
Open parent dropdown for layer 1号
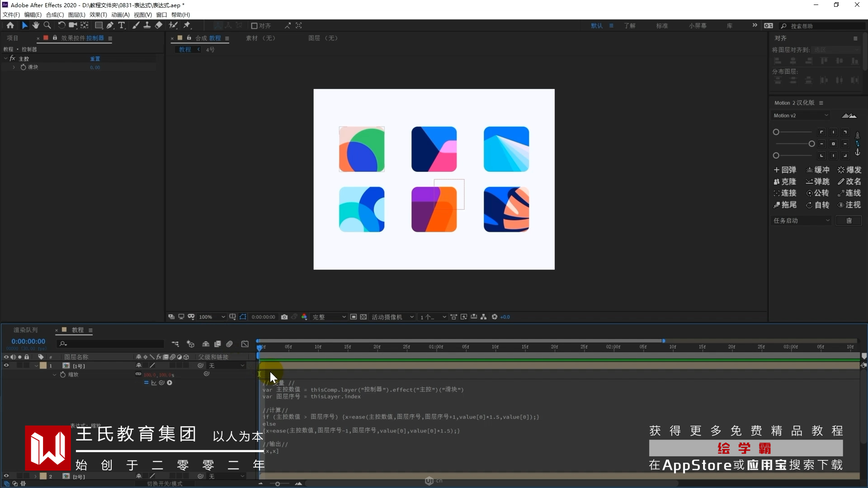226,366
